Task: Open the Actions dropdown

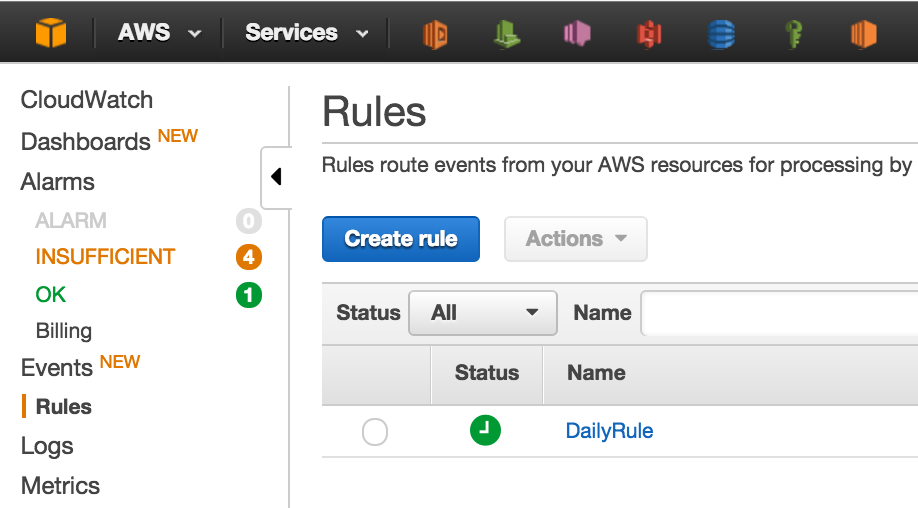Action: 576,239
